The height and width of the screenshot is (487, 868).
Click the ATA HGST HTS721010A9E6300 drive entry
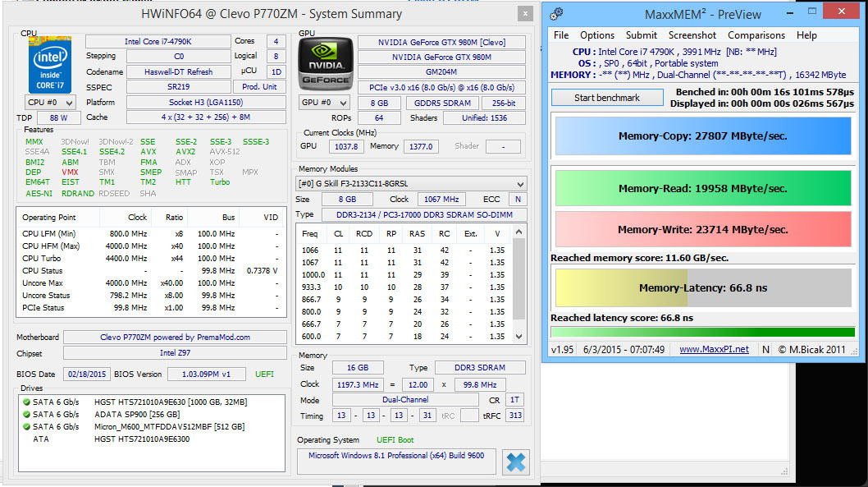click(x=142, y=439)
